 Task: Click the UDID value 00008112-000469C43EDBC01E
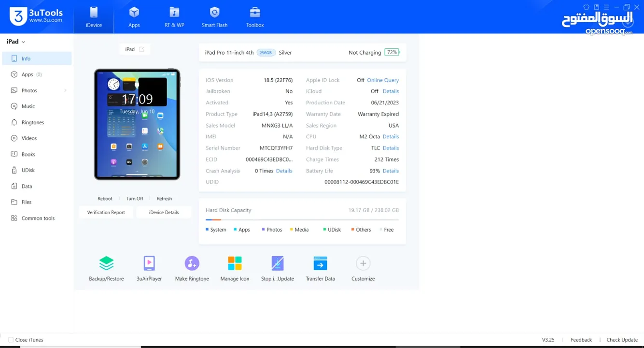pos(362,182)
